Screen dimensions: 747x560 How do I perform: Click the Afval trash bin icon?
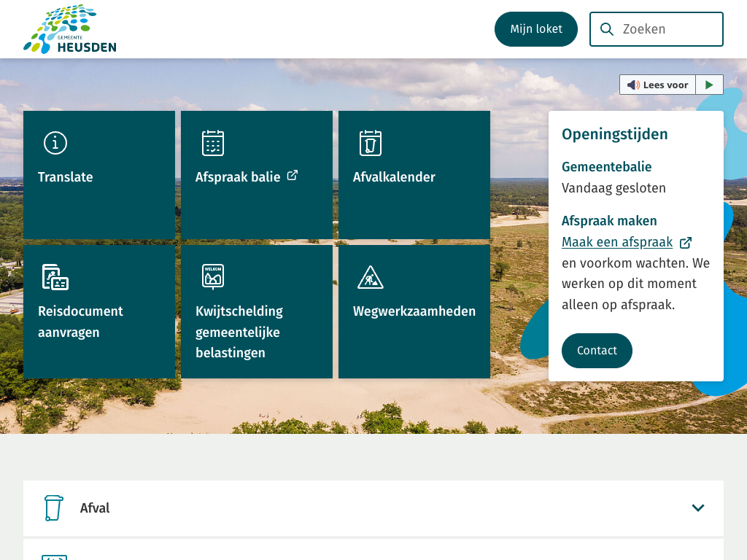[x=53, y=508]
